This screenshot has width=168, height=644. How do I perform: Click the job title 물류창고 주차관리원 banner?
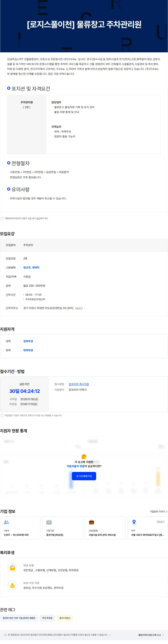[x=84, y=24]
